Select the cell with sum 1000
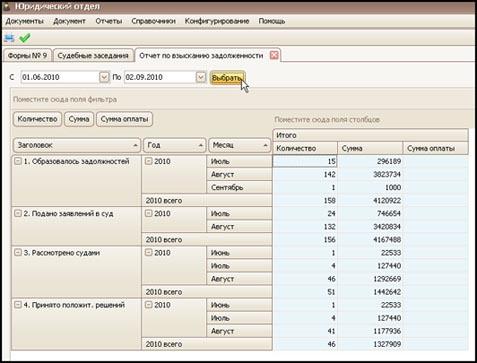477x363 pixels. click(370, 187)
